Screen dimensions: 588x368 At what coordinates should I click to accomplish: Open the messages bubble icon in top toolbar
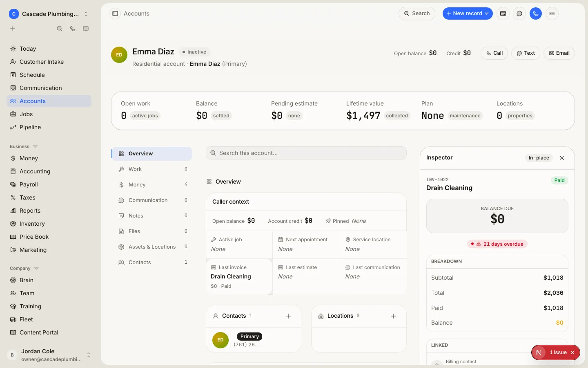point(519,13)
